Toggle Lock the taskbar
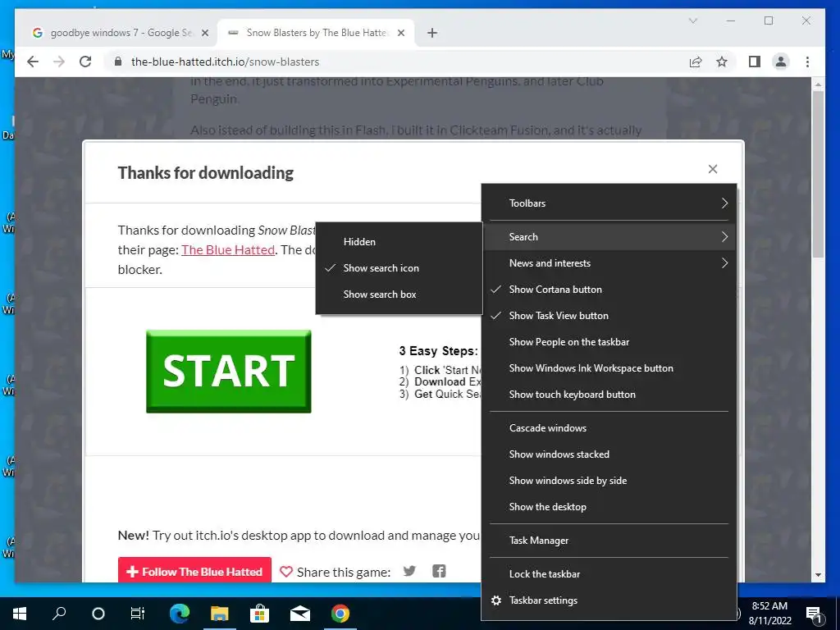The width and height of the screenshot is (840, 630). coord(609,573)
